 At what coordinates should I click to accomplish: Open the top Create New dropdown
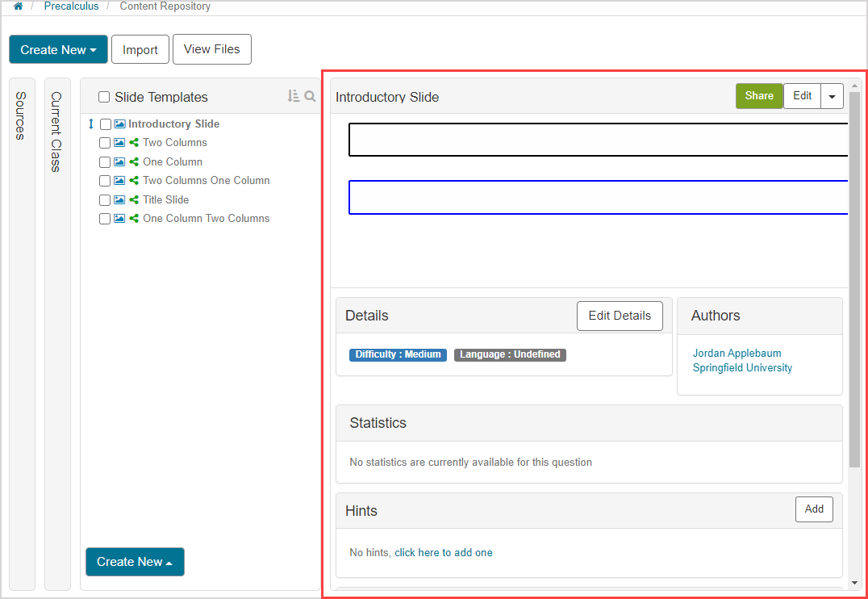(58, 49)
